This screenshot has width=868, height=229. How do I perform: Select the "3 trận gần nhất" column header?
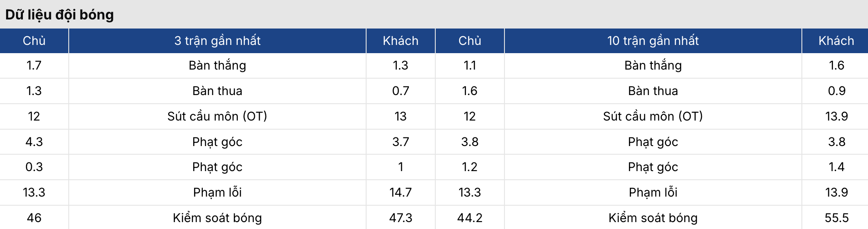(217, 41)
